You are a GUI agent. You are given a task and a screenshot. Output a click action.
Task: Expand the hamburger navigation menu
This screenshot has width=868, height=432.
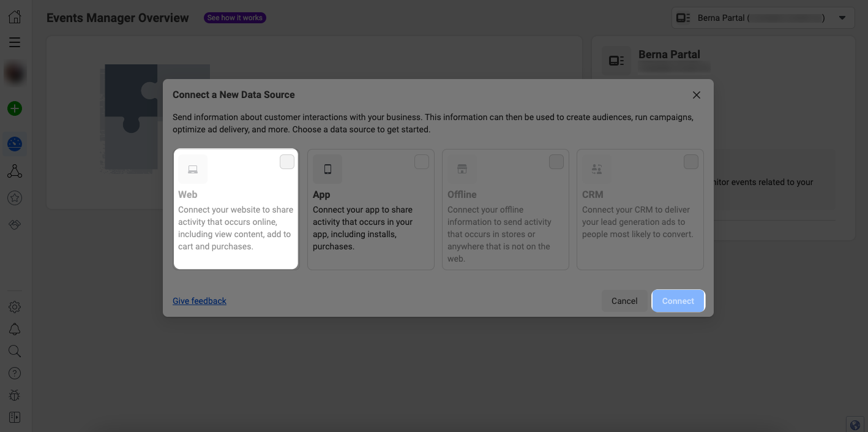click(x=15, y=42)
